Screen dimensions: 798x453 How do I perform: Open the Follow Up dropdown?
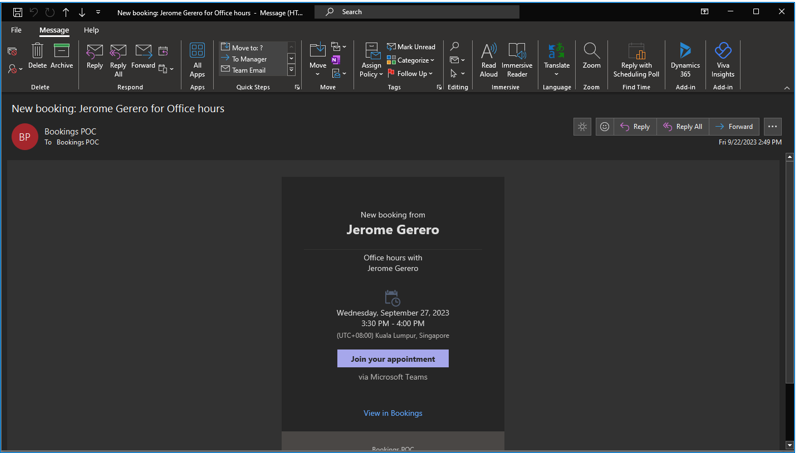tap(411, 73)
